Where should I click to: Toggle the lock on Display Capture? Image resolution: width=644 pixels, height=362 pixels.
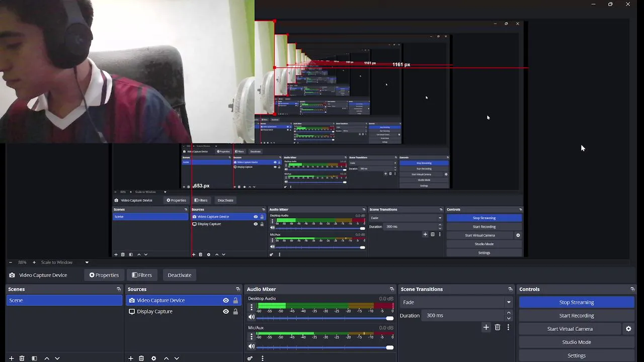tap(235, 311)
